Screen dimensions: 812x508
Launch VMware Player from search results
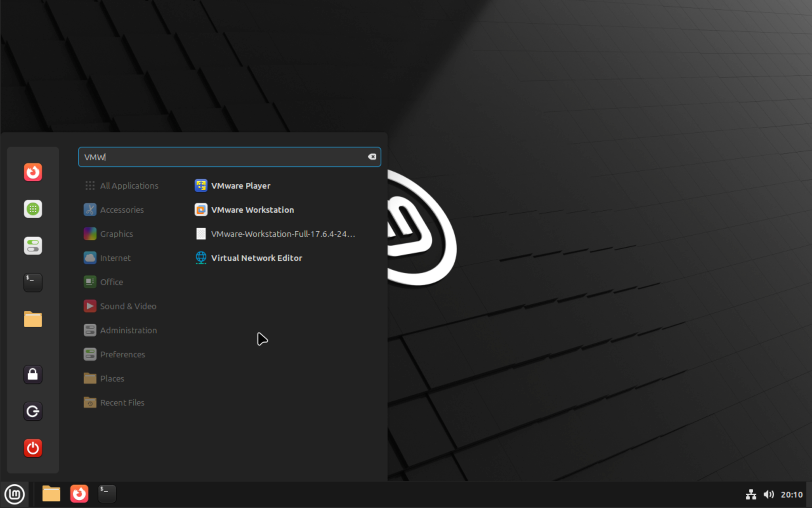(x=241, y=185)
